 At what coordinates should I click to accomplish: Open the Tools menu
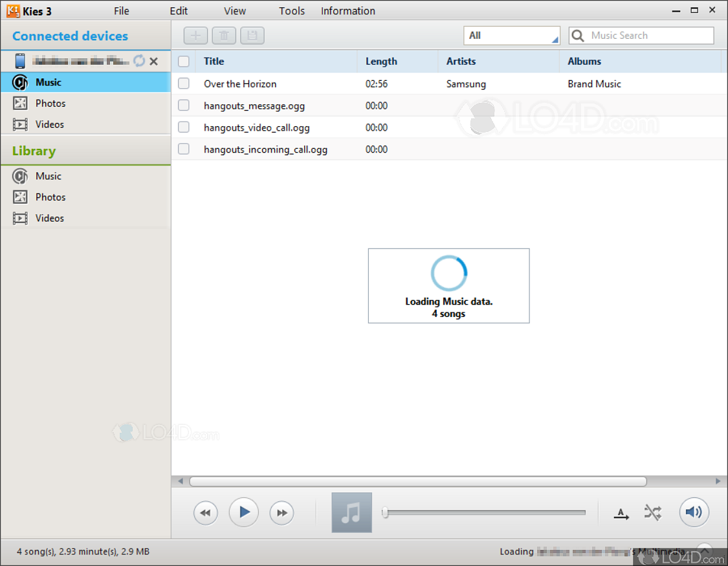(292, 11)
